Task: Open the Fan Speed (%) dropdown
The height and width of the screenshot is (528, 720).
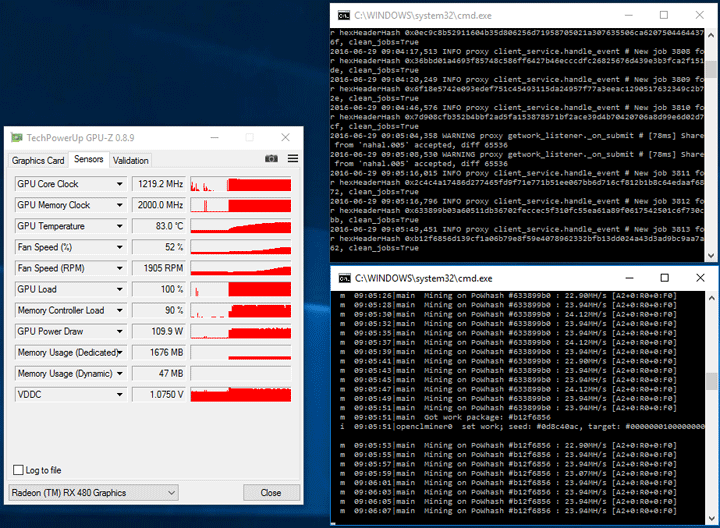Action: (x=119, y=247)
